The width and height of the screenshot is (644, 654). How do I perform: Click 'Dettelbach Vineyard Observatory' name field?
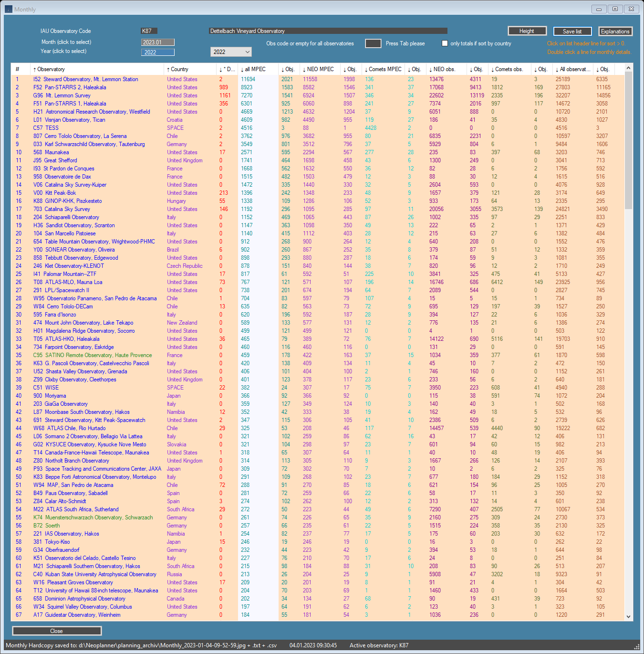(x=328, y=31)
